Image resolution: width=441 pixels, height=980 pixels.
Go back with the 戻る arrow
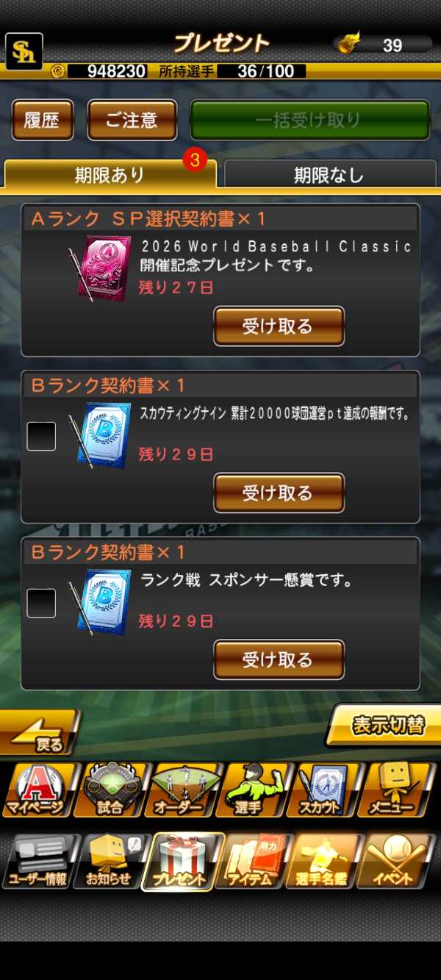(x=40, y=732)
